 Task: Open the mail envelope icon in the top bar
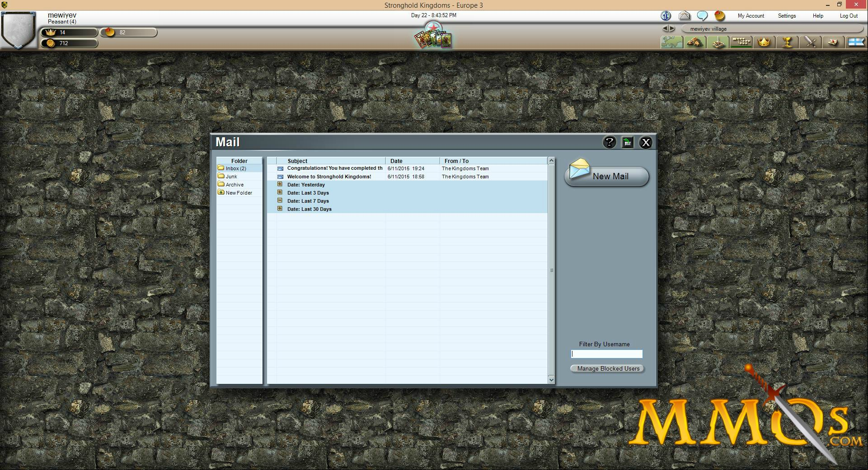click(685, 16)
